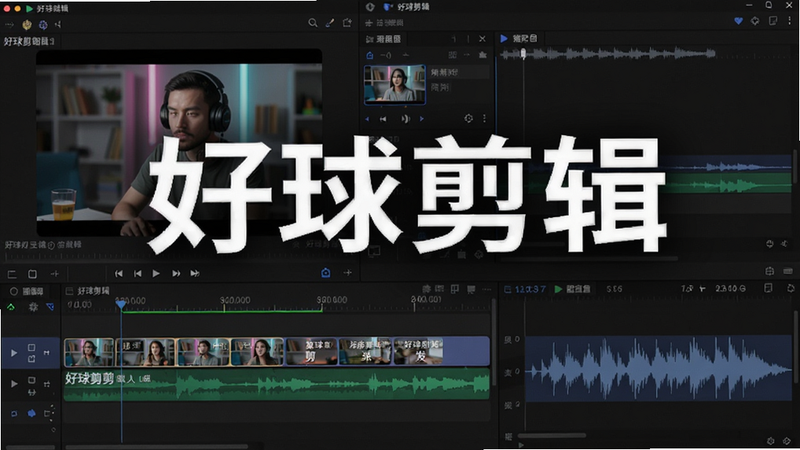Screen dimensions: 800x450
Task: Click the plus icon at left of transport bar
Action: [55, 274]
